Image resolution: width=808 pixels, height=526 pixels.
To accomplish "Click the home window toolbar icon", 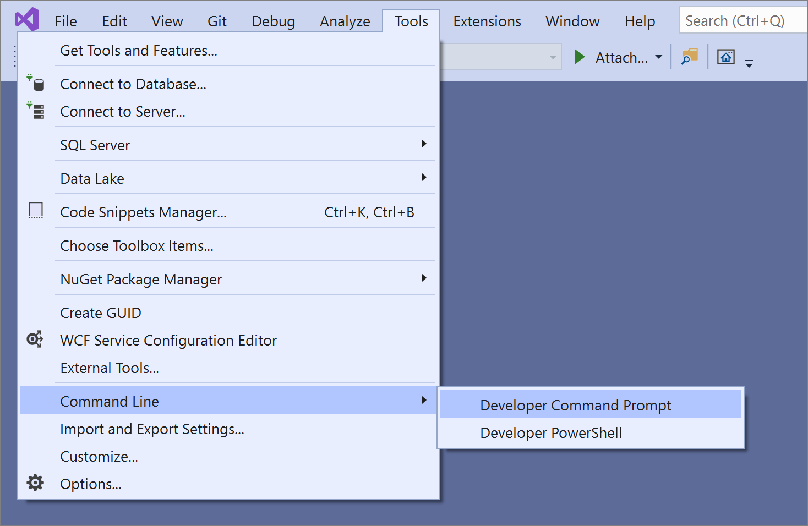I will click(726, 57).
